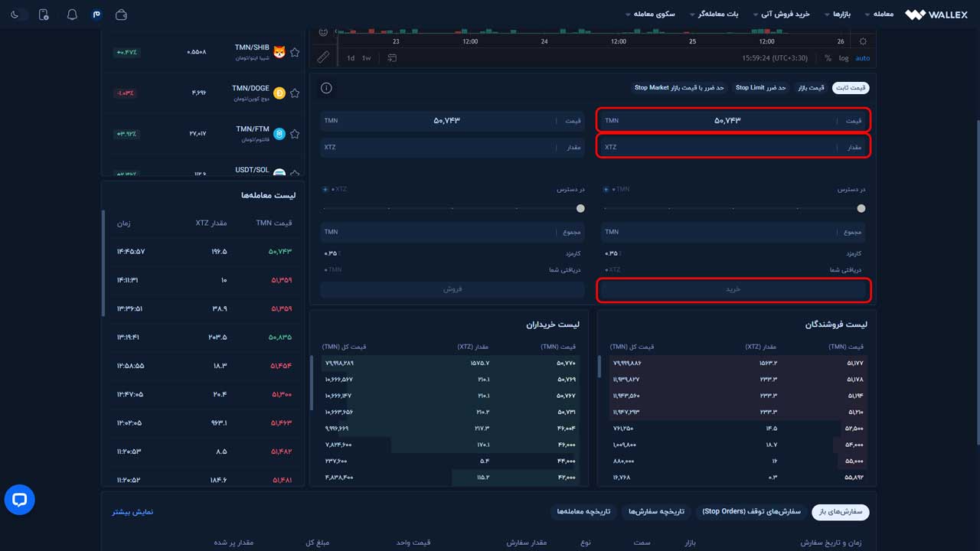
Task: Click the sell price input field
Action: 453,120
